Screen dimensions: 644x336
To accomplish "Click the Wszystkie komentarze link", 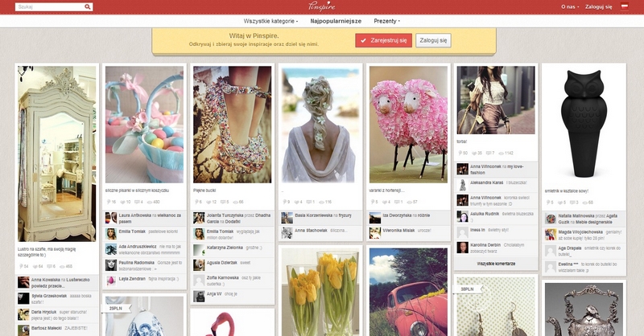I will (496, 264).
